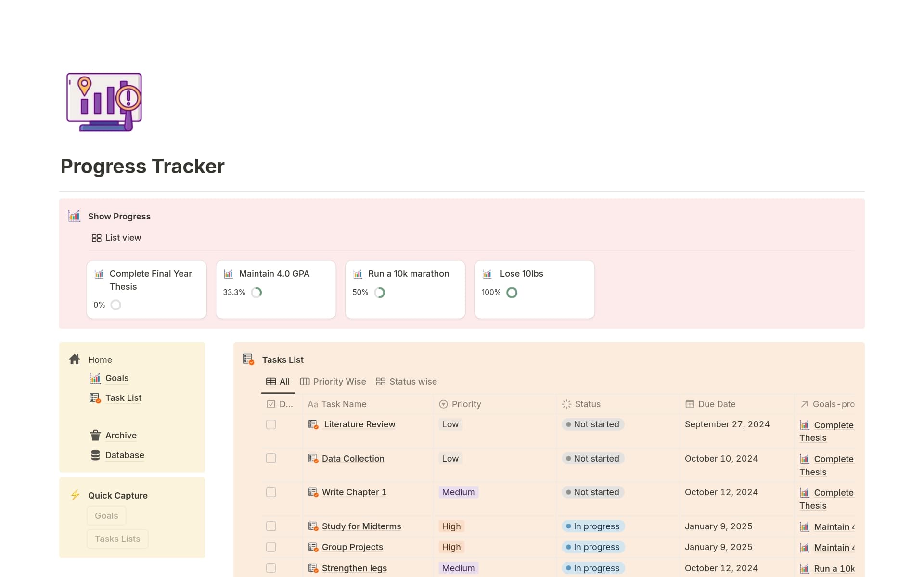Click the Tasks Lists quick capture button
Viewport: 924px width, 577px height.
pos(117,539)
